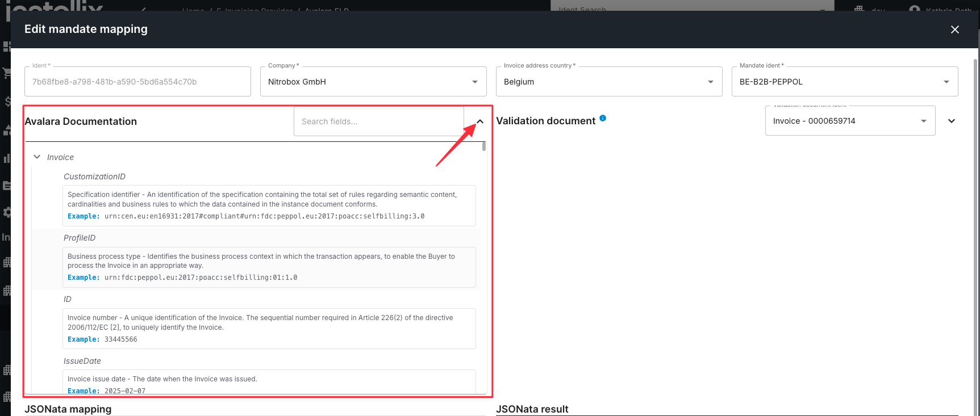Click the CustomizationID example urn text

[265, 216]
